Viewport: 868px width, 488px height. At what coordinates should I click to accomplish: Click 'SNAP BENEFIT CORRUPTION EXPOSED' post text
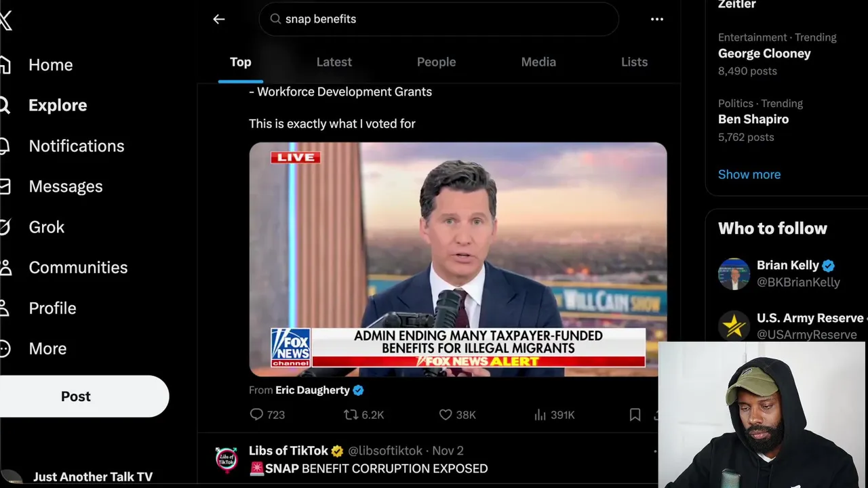coord(376,468)
